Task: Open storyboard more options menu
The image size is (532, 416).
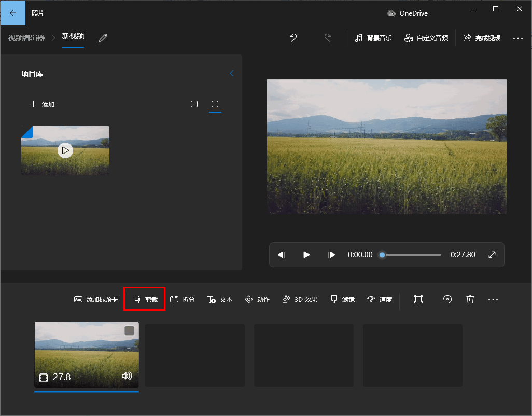Action: [x=493, y=300]
